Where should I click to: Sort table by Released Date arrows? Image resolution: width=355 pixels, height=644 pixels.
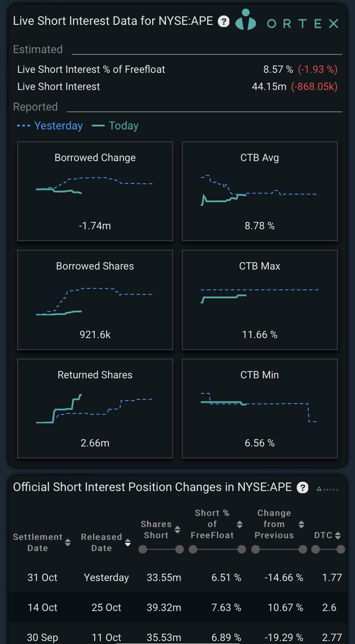point(128,542)
